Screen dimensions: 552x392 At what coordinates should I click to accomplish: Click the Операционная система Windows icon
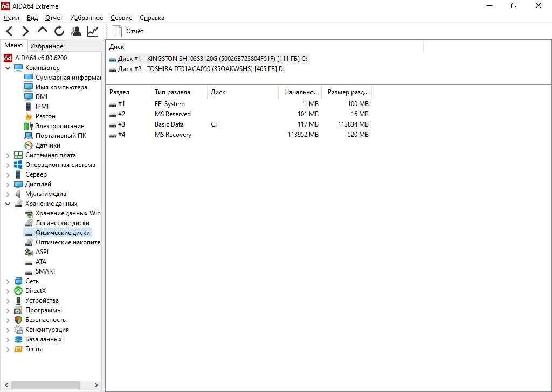pos(18,165)
